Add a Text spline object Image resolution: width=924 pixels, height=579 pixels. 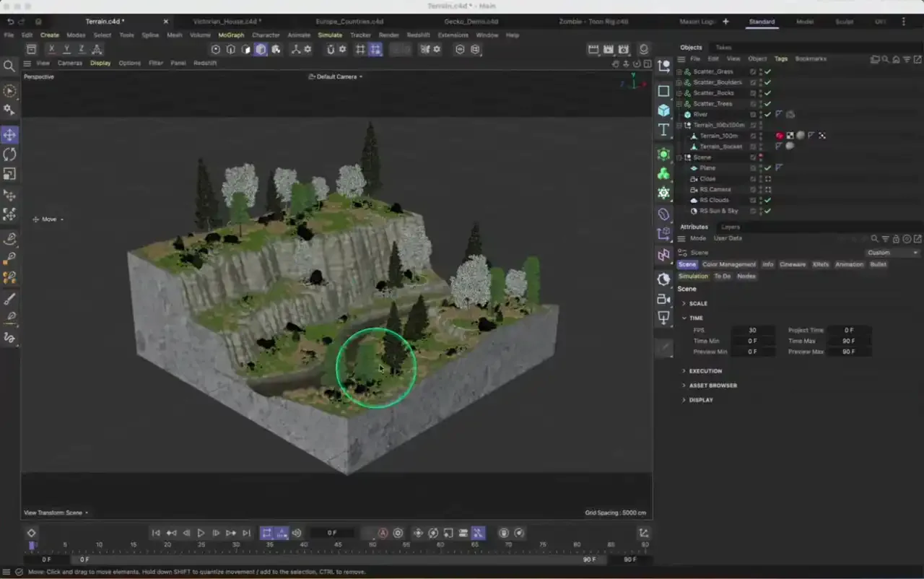click(664, 130)
